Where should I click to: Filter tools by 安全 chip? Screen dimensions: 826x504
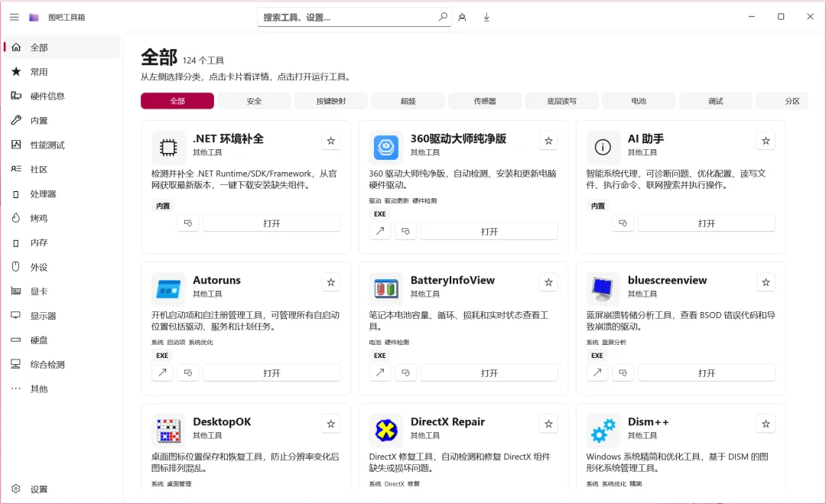[x=254, y=101]
